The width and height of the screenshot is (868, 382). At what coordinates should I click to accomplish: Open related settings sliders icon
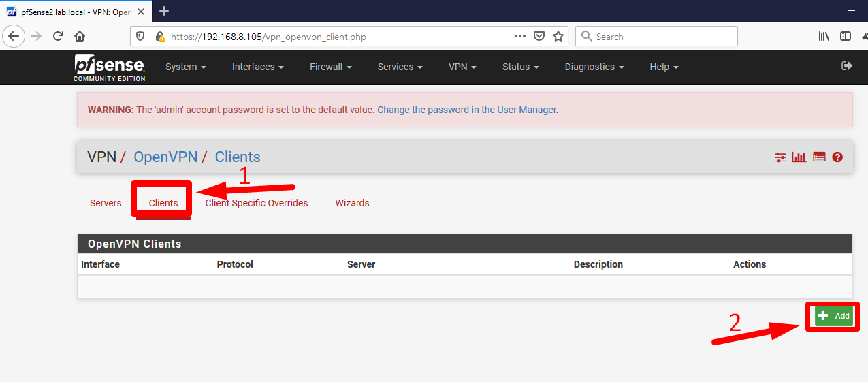pyautogui.click(x=780, y=157)
